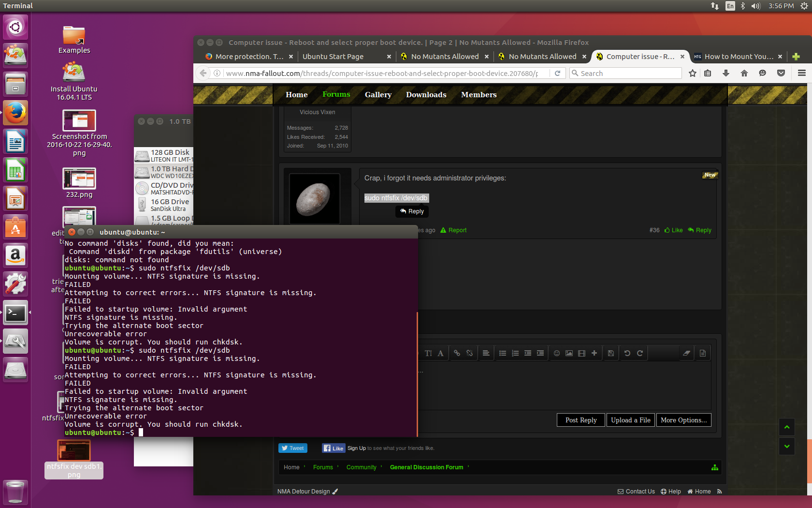Click the outdent icon in editor toolbar
812x508 pixels.
pos(528,353)
